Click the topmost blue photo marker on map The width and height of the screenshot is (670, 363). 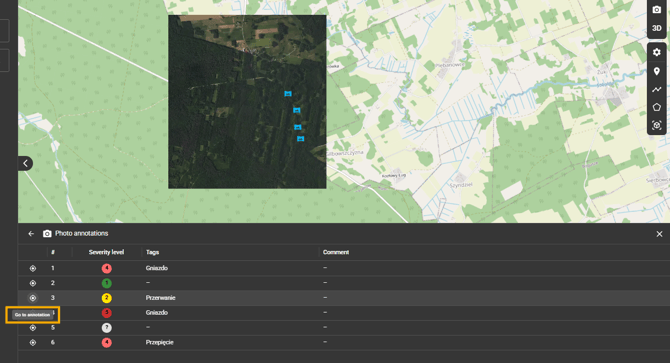coord(288,94)
